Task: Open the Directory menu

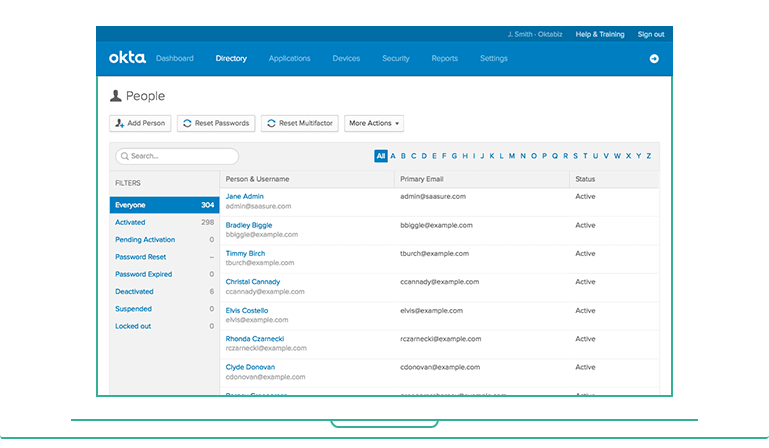Action: point(231,58)
